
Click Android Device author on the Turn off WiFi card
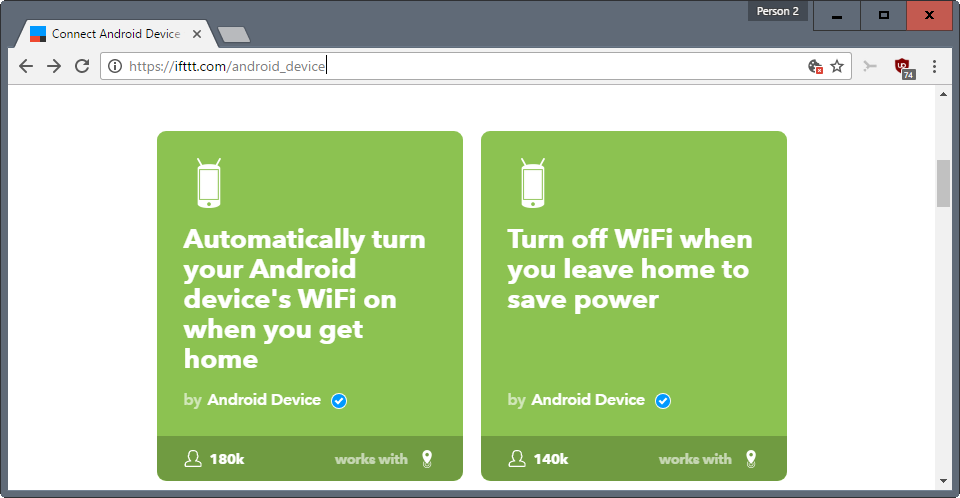[588, 400]
